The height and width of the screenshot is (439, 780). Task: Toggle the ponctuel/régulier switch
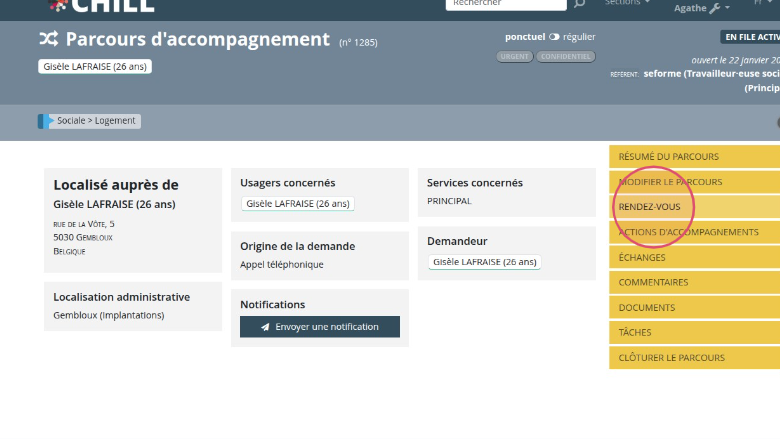[554, 37]
